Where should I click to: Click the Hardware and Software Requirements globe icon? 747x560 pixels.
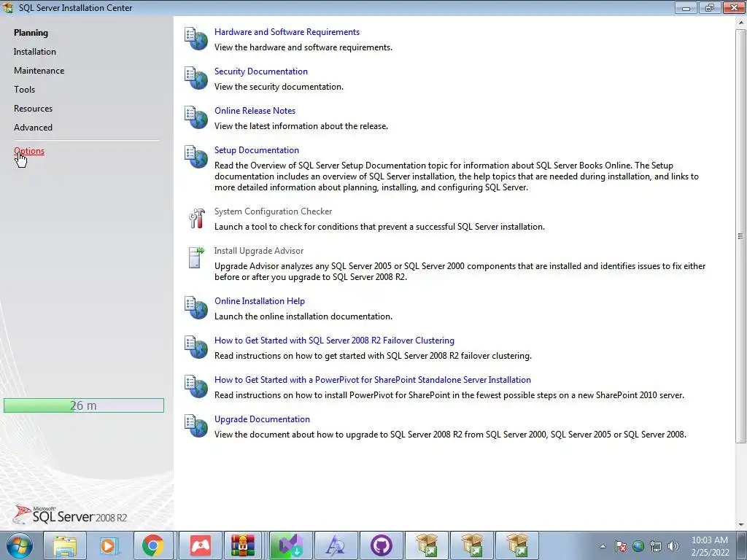pyautogui.click(x=196, y=39)
